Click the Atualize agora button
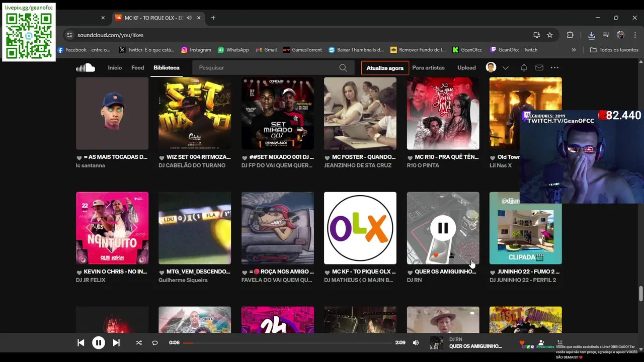 tap(385, 68)
